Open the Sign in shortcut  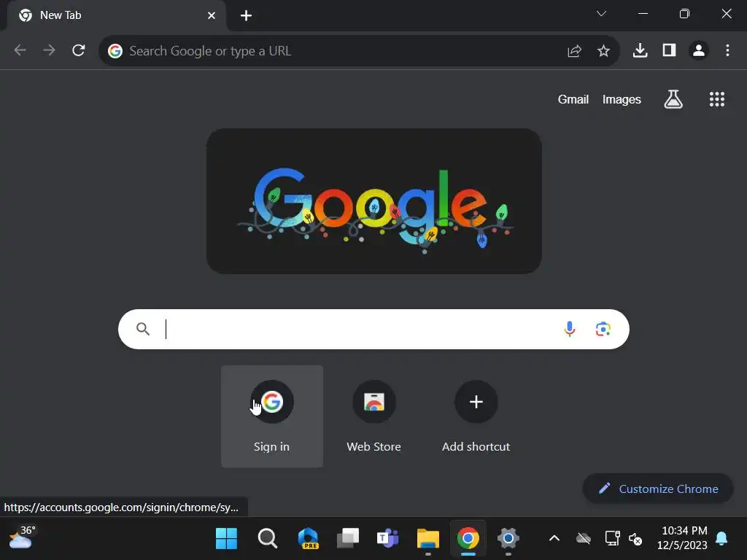[x=272, y=416]
